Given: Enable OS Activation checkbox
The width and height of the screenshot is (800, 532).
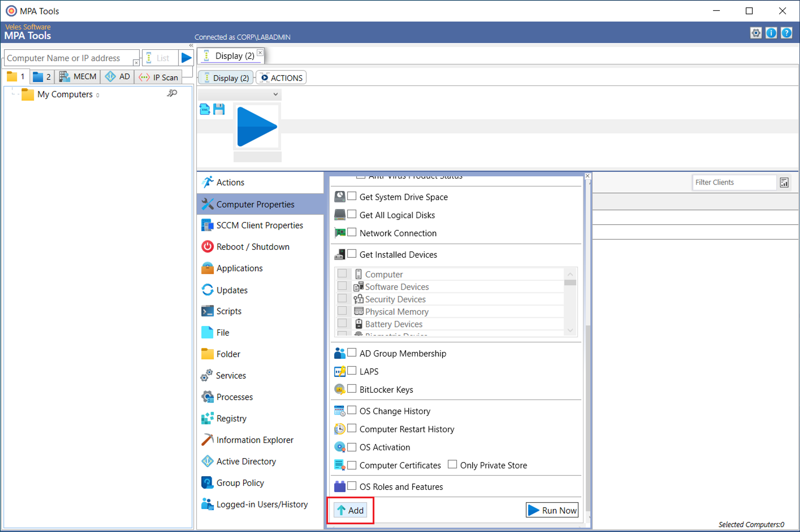Looking at the screenshot, I should click(x=352, y=447).
